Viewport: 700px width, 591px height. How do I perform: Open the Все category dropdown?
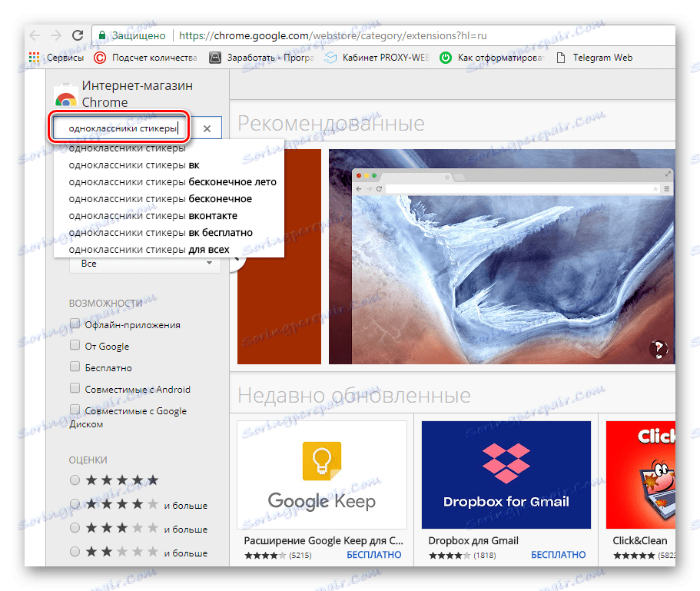[x=145, y=264]
